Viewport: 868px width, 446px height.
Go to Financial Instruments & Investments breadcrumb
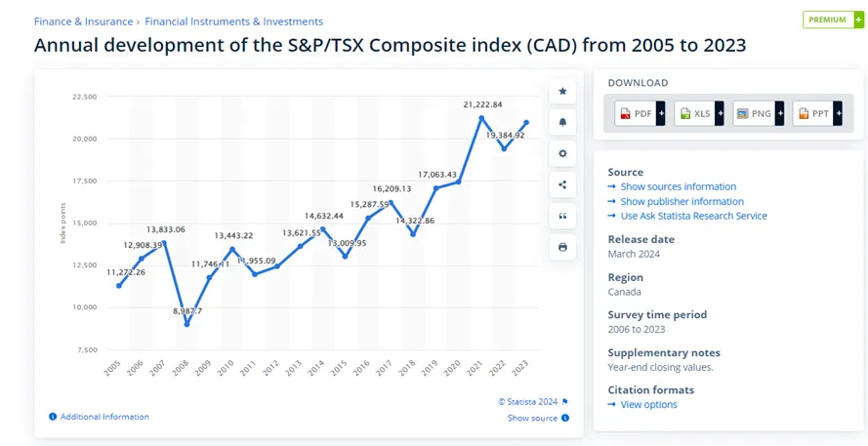click(x=233, y=21)
